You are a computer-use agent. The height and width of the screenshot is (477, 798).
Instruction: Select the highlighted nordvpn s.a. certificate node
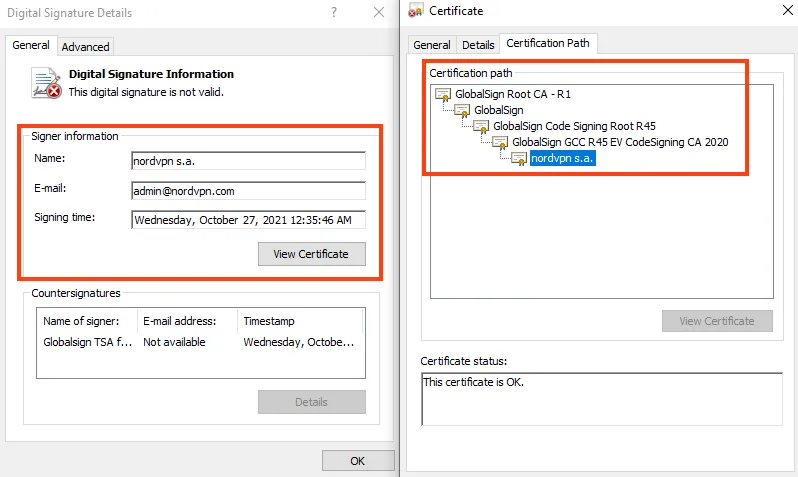(562, 158)
